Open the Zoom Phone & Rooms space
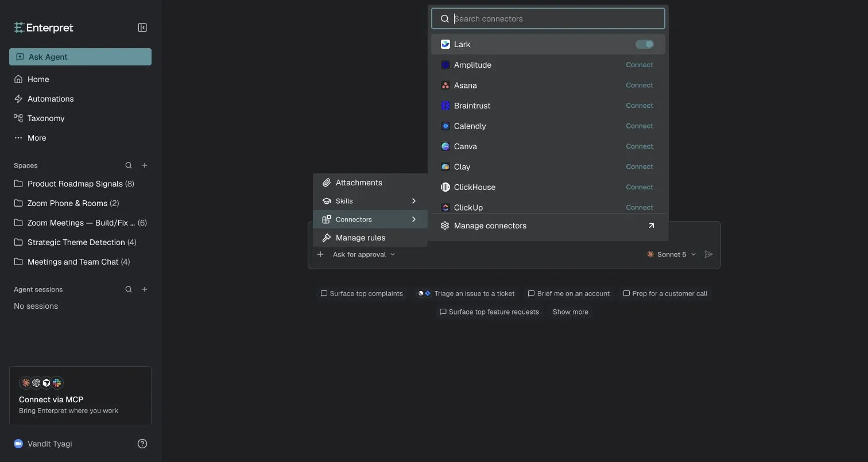Screen dimensions: 868x462 pos(80,203)
